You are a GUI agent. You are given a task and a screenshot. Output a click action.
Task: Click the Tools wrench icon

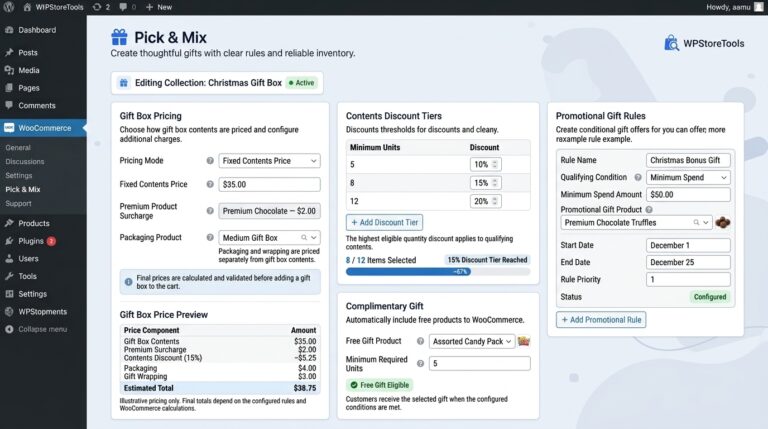(9, 276)
